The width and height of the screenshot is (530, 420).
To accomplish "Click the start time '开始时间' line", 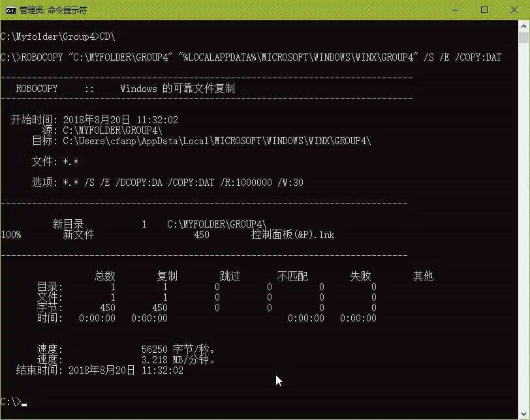I will pos(94,119).
